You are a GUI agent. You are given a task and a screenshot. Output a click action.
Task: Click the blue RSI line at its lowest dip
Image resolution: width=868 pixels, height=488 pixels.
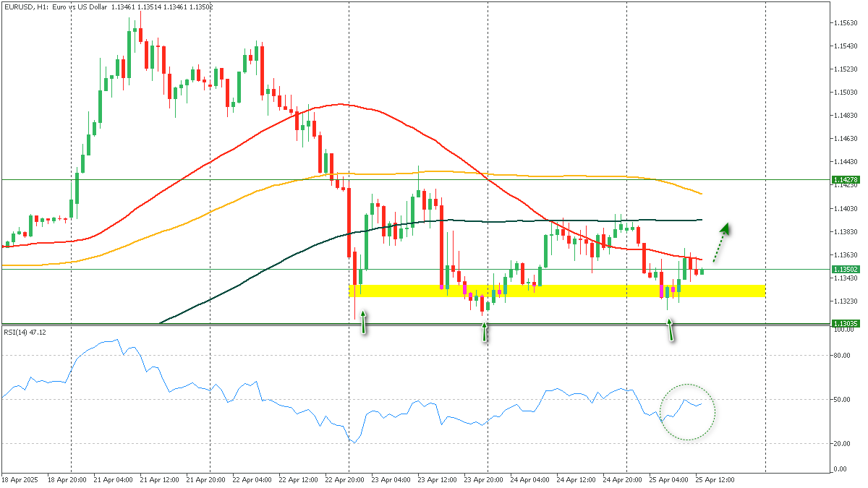(x=354, y=442)
